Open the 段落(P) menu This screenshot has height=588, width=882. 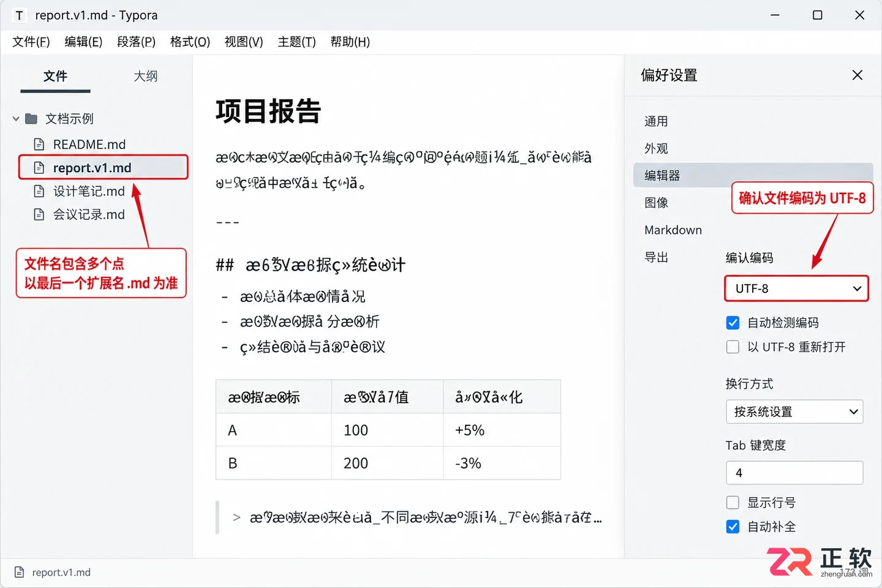[x=137, y=42]
